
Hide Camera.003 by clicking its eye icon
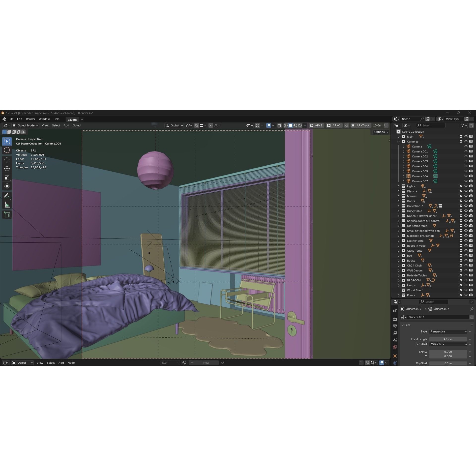point(466,161)
